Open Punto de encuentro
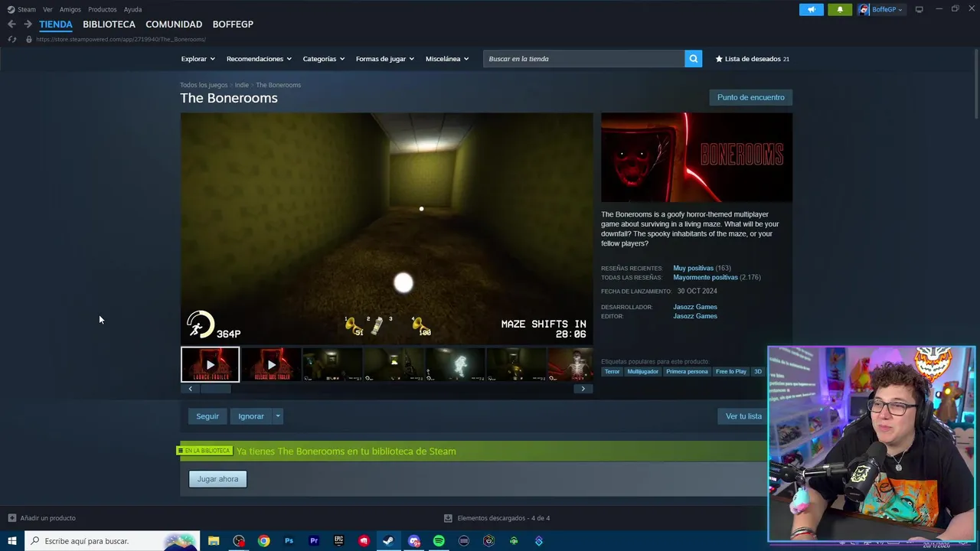The image size is (980, 551). click(x=750, y=97)
